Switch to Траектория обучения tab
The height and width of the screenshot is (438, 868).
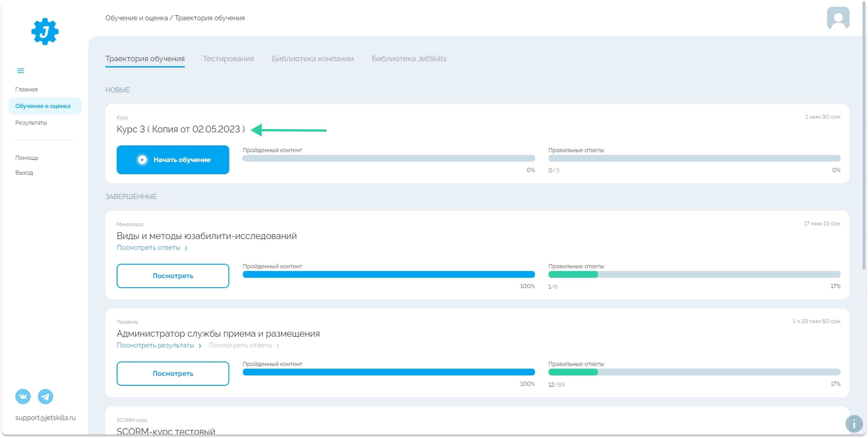coord(145,59)
